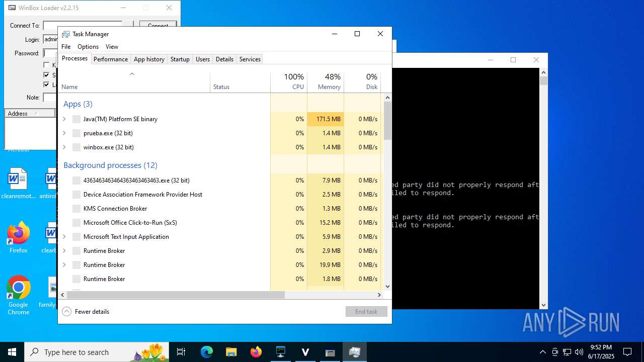This screenshot has width=644, height=362.
Task: Click the winbox.exe process icon
Action: pyautogui.click(x=76, y=147)
